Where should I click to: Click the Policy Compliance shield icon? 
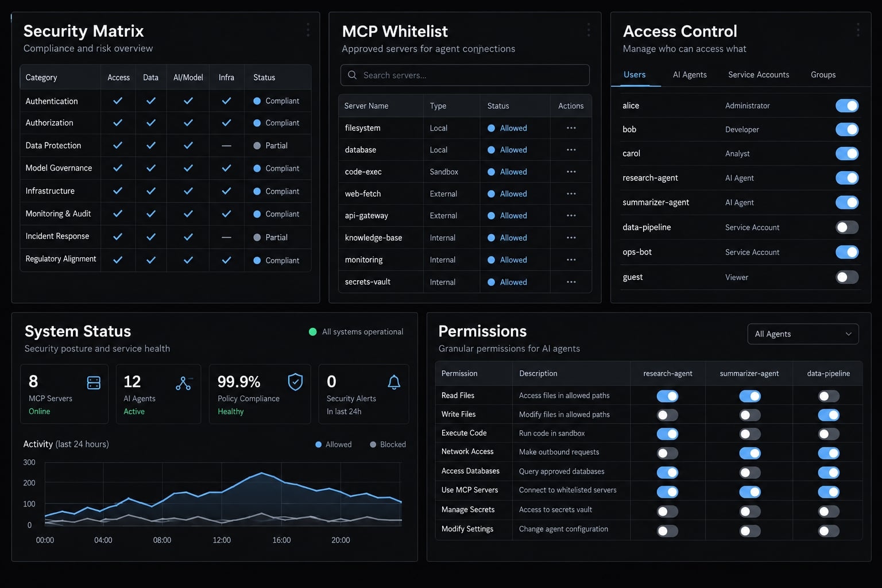295,382
